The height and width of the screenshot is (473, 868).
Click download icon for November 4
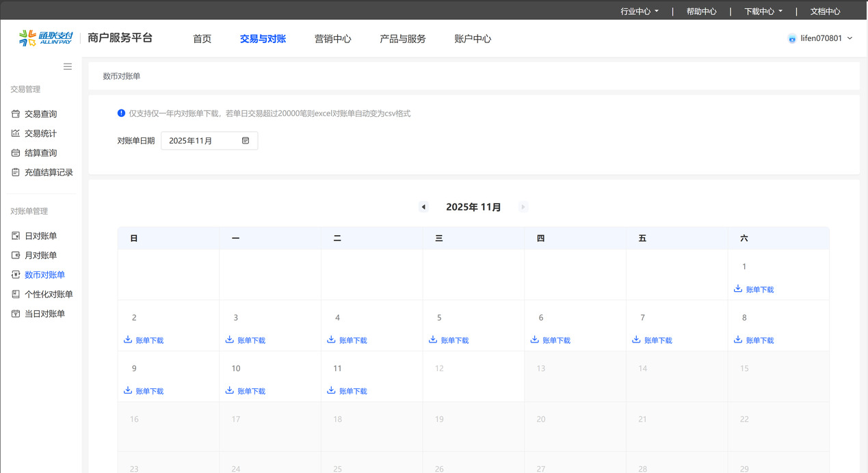pyautogui.click(x=331, y=340)
